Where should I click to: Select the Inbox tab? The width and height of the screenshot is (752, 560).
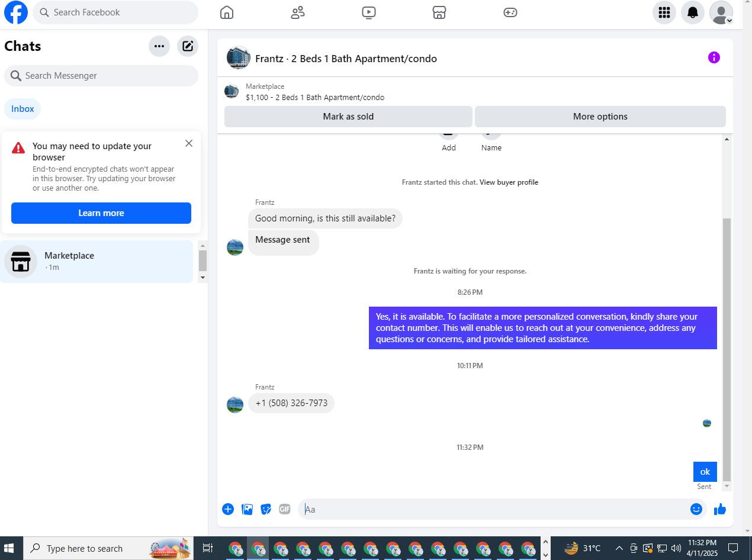[23, 109]
